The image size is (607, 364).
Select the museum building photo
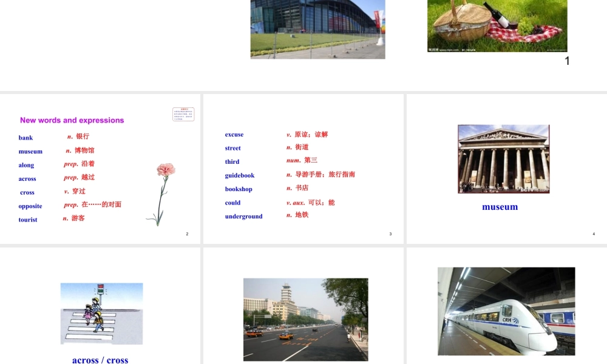tap(504, 158)
